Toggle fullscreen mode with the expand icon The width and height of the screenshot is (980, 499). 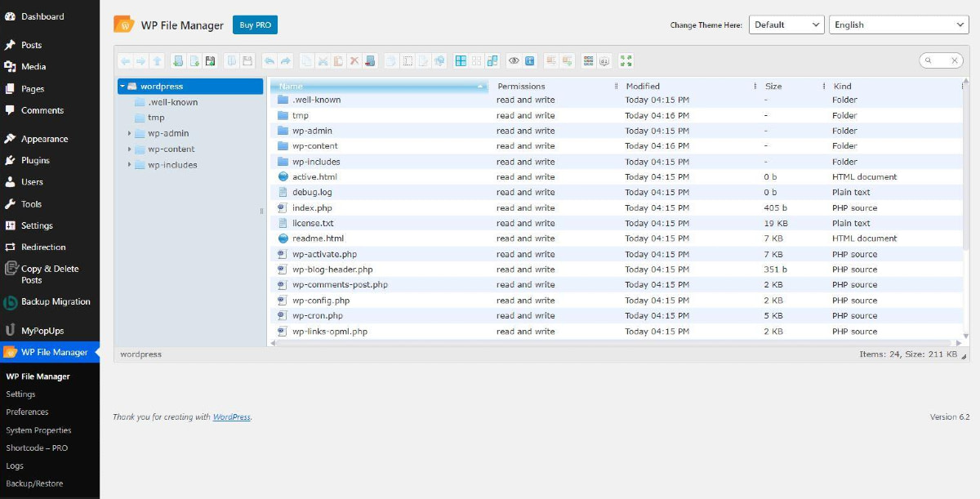626,60
